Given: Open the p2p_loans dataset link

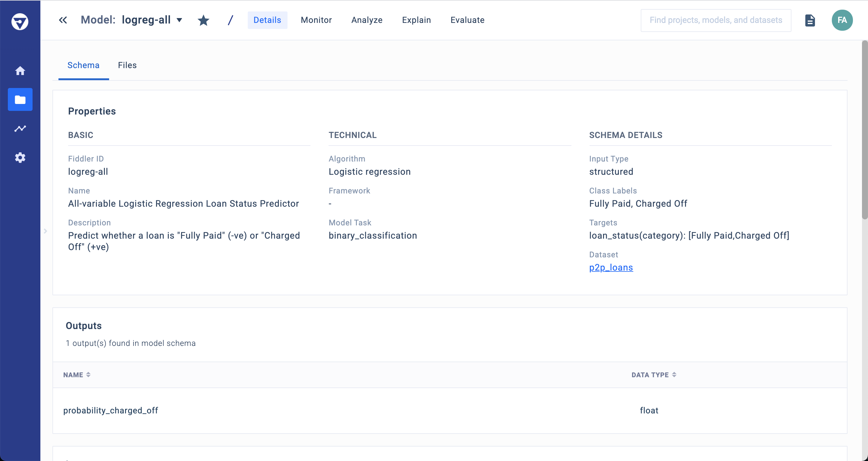Looking at the screenshot, I should tap(611, 268).
